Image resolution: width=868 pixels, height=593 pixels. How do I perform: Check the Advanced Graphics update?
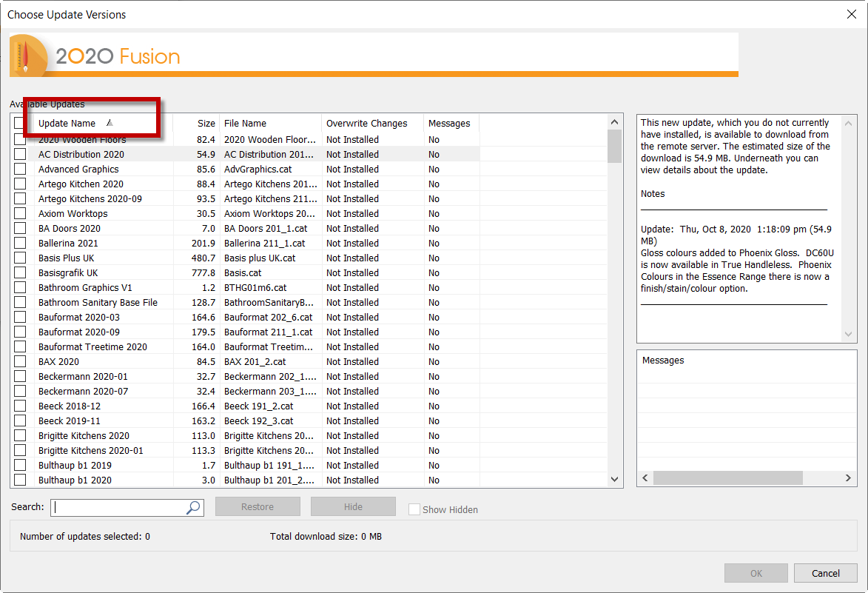[x=20, y=169]
